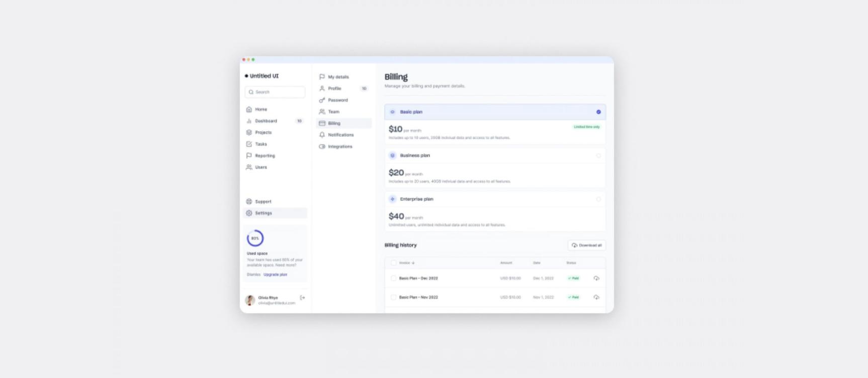The height and width of the screenshot is (378, 868).
Task: Select the Business plan radio button
Action: click(x=598, y=156)
